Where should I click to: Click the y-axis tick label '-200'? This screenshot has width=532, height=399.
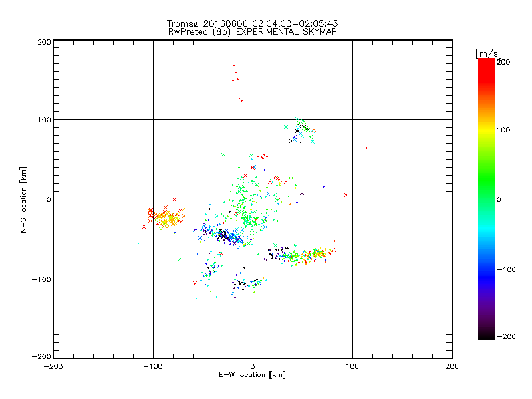click(41, 356)
